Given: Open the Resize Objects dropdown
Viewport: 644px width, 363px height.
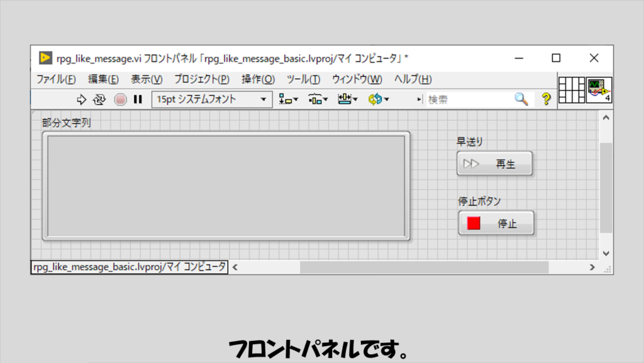Looking at the screenshot, I should [x=347, y=99].
